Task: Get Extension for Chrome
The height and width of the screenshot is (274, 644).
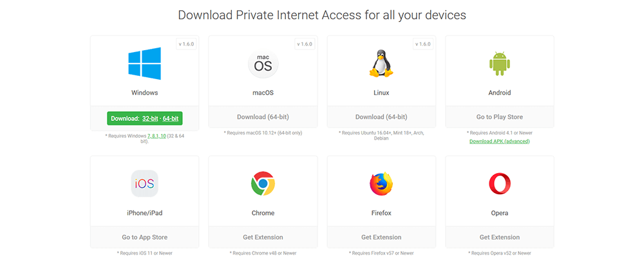Action: [x=263, y=237]
